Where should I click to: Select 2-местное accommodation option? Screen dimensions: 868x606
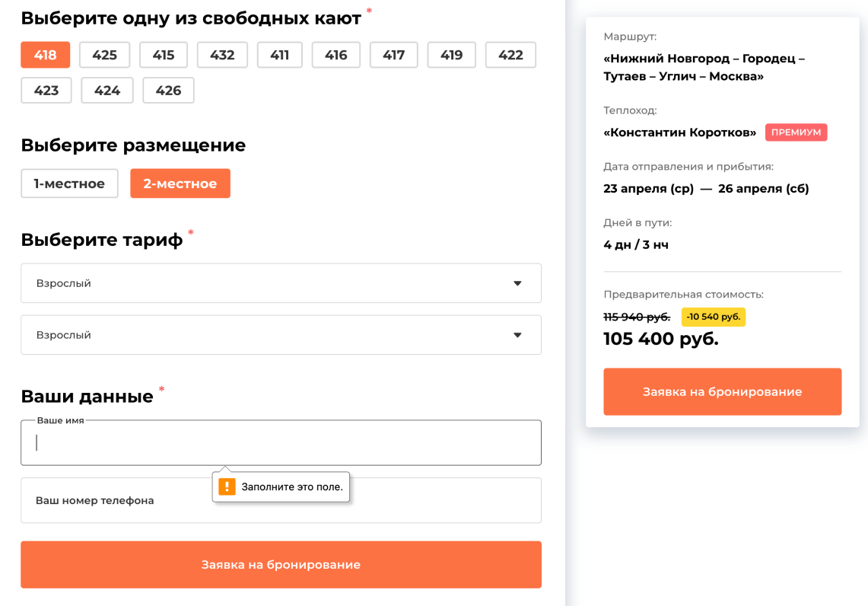click(x=180, y=183)
